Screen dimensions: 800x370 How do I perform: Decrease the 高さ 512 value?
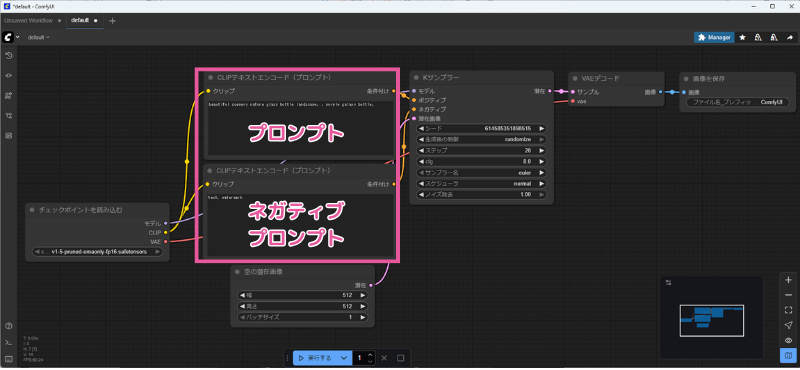pyautogui.click(x=242, y=306)
